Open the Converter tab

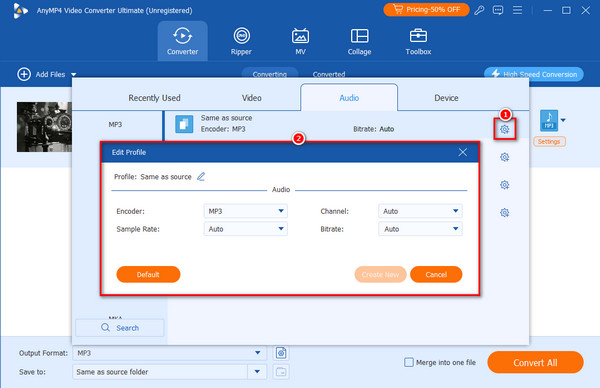tap(183, 41)
